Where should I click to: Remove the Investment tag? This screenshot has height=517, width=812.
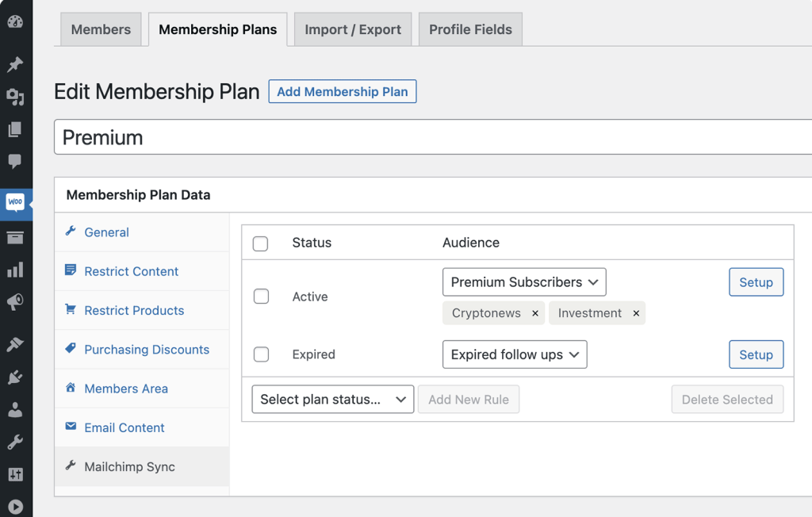(x=636, y=313)
